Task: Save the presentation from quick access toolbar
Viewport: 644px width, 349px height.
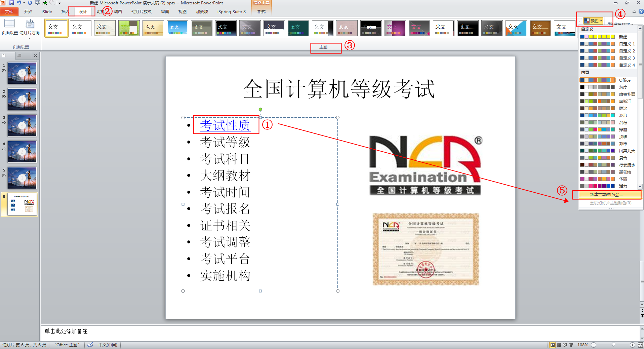Action: point(12,3)
